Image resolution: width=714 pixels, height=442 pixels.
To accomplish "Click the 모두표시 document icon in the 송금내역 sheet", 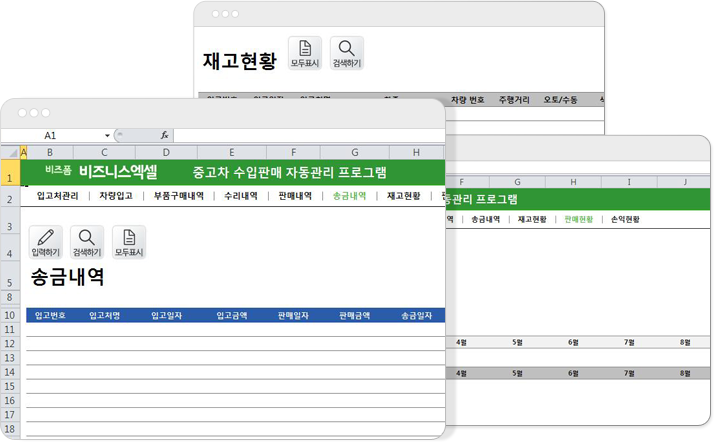I will [129, 242].
